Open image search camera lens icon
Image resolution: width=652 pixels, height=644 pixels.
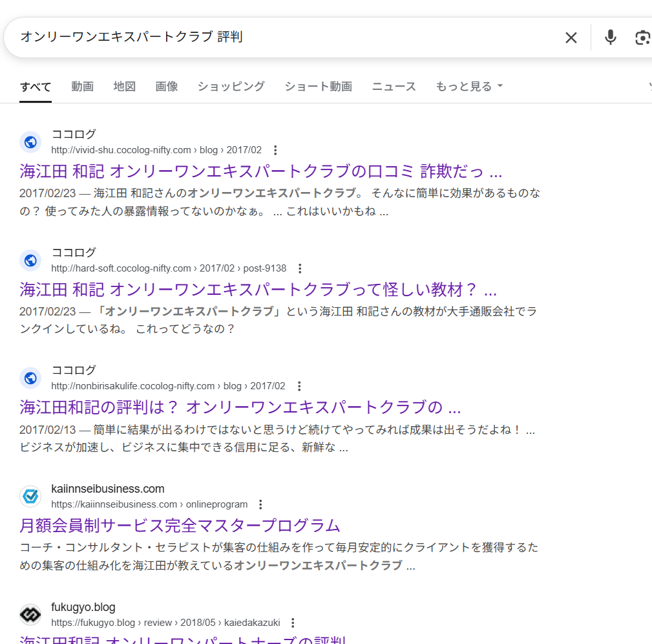tap(642, 38)
